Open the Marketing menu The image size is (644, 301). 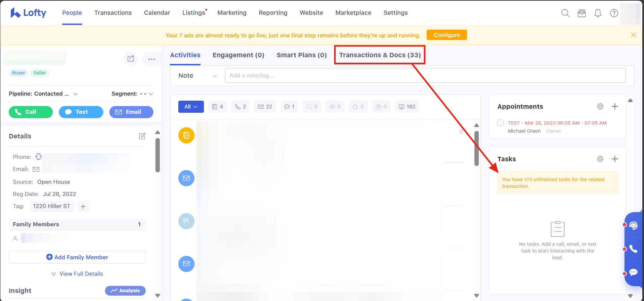point(232,13)
